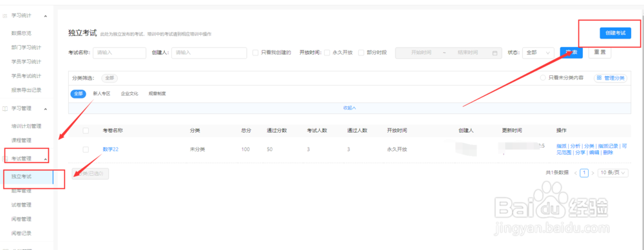Open the 数学22 exam link
644x250 pixels.
[111, 149]
